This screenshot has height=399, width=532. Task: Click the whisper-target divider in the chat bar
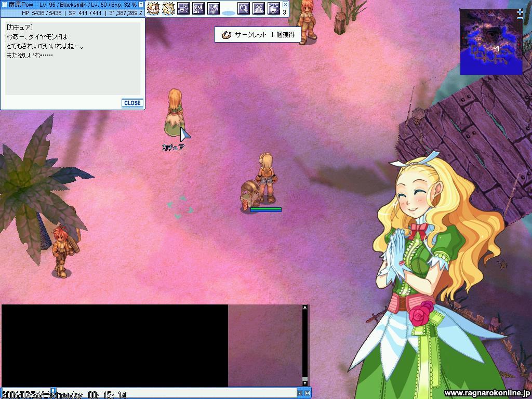[53, 393]
